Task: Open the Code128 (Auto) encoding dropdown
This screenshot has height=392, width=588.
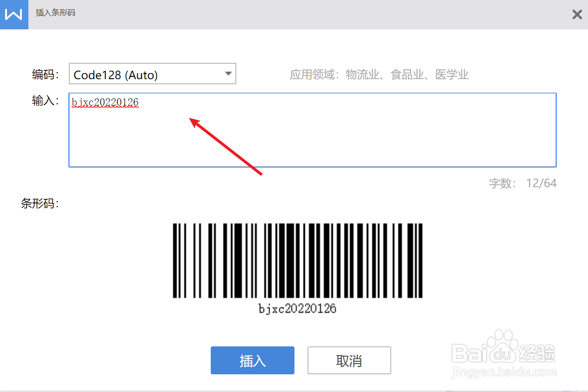Action: (153, 74)
